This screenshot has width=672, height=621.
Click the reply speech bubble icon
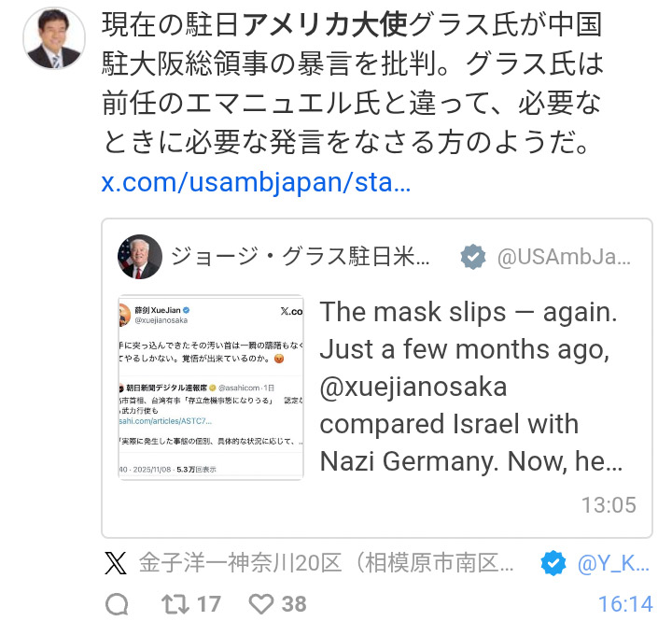tap(117, 604)
